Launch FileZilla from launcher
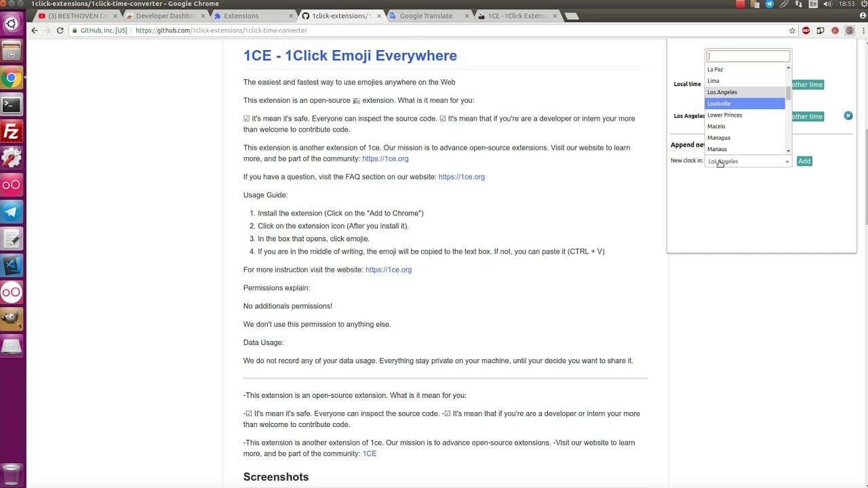The height and width of the screenshot is (488, 868). coord(12,131)
